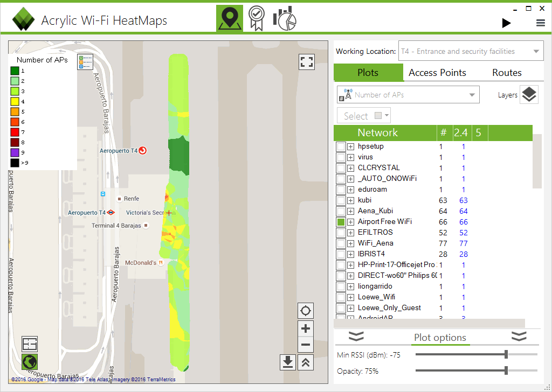The width and height of the screenshot is (552, 392).
Task: Open the hamburger main menu
Action: [540, 23]
